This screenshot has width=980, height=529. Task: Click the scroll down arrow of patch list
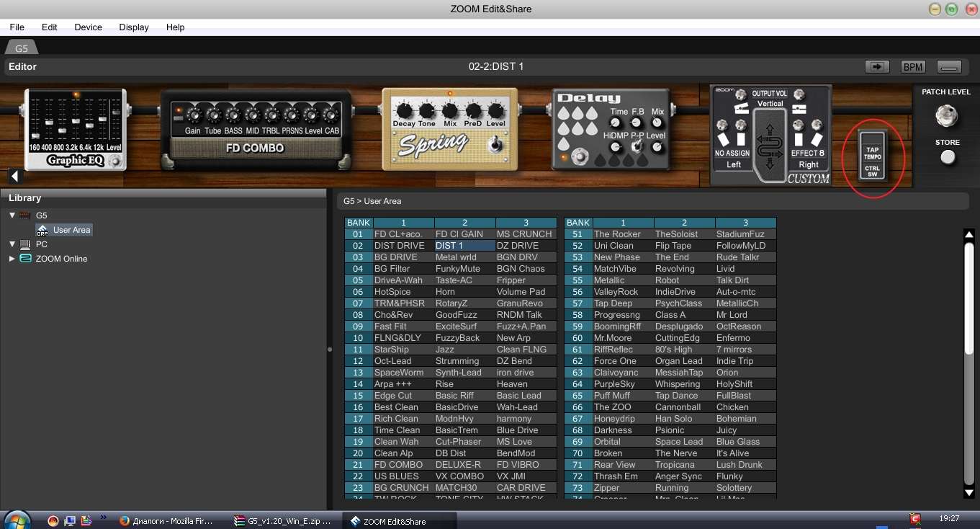click(969, 493)
